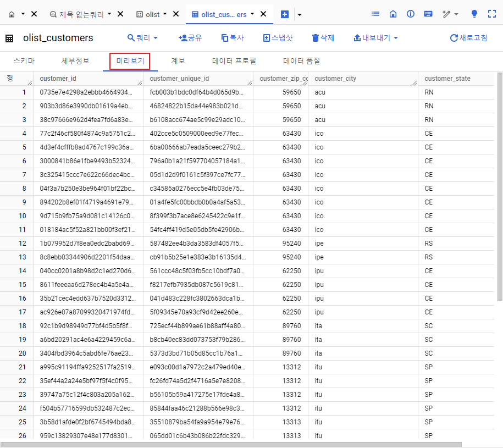
Task: Select city cell 'ita' in row 18
Action: click(363, 326)
